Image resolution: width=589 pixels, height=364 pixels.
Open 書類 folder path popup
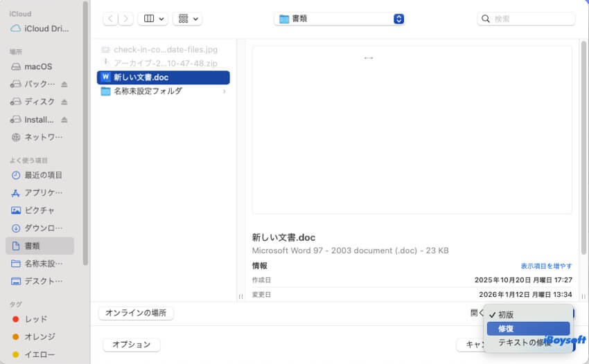(340, 19)
